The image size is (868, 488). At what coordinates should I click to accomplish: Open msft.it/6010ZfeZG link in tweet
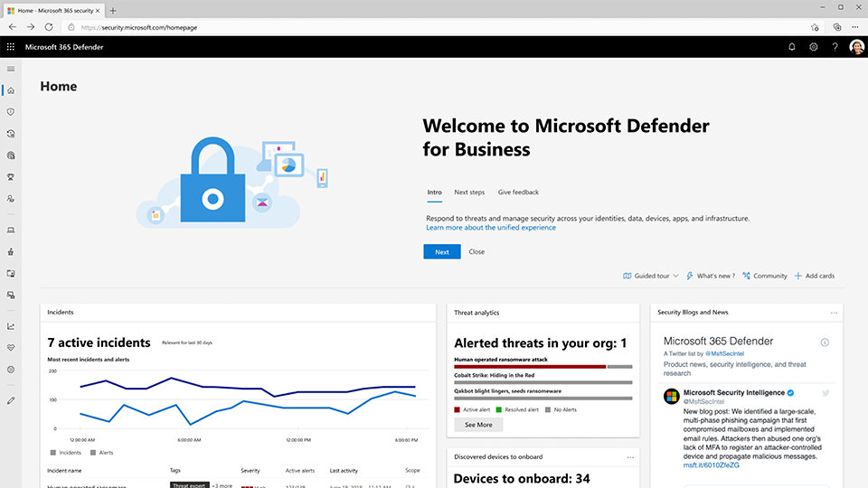[711, 465]
